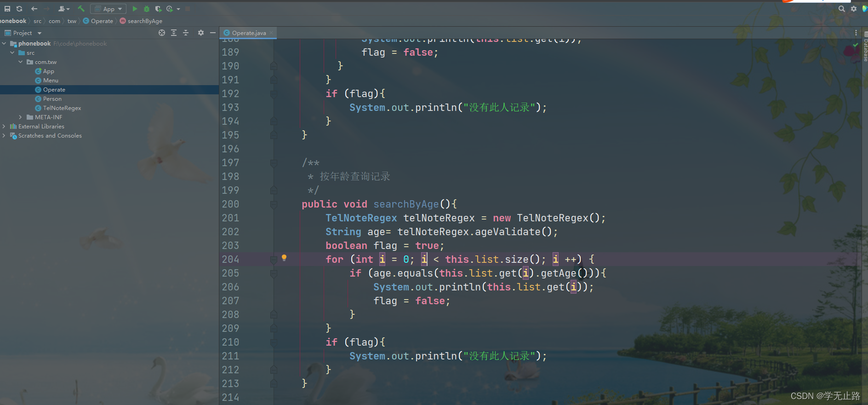Click the Operate class breadcrumb
The height and width of the screenshot is (405, 868).
pos(98,21)
